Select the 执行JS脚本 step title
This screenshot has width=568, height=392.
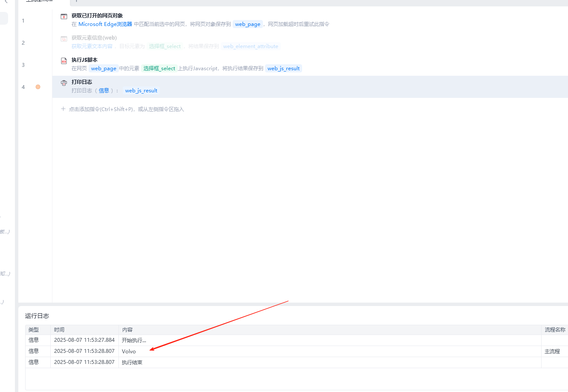[x=84, y=60]
